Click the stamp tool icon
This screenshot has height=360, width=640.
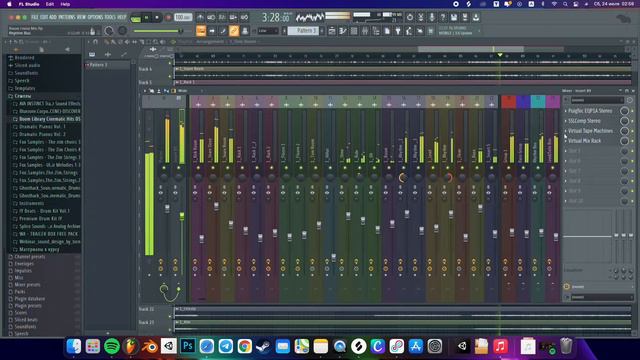coord(245,31)
